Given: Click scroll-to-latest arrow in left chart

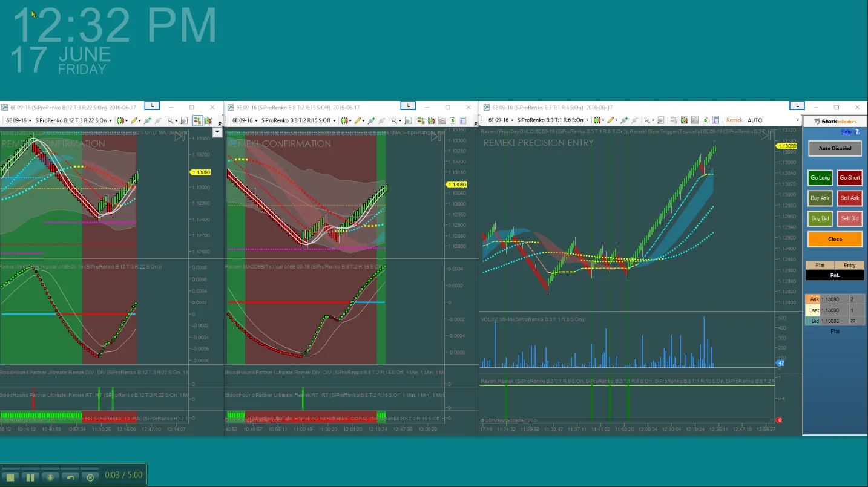Looking at the screenshot, I should coord(179,137).
